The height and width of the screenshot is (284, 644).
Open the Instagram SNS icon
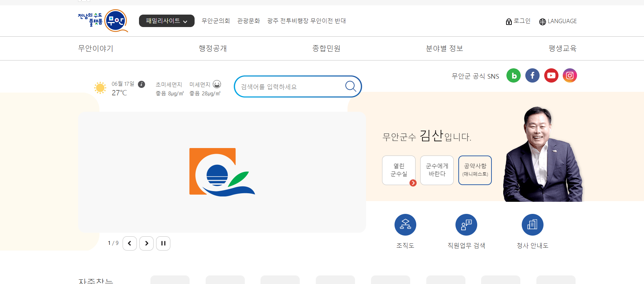coord(570,75)
